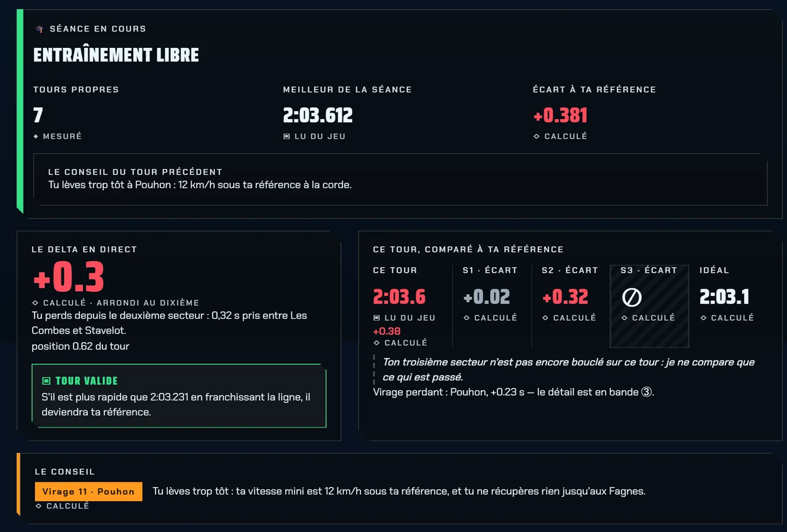Image resolution: width=787 pixels, height=532 pixels.
Task: Click the "TOURS PROPRES" label
Action: point(76,90)
